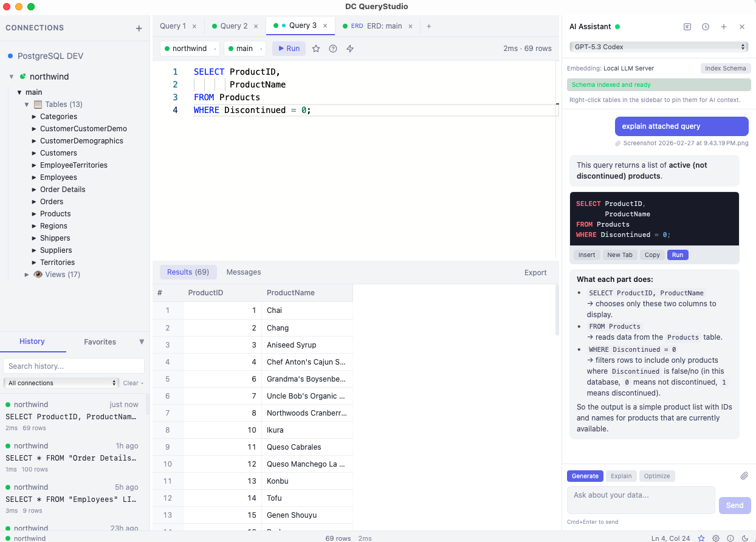Open the settings gear in the status bar
Viewport: 756px width, 542px height.
pos(716,538)
